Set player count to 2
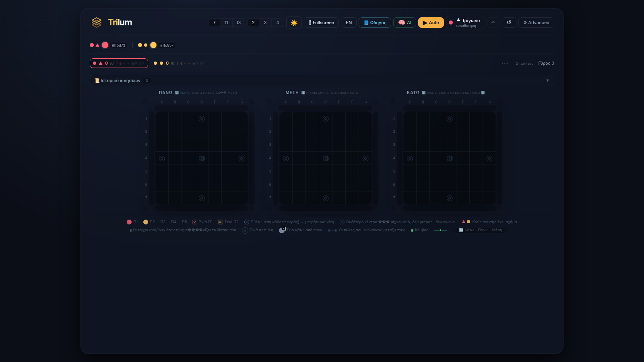The height and width of the screenshot is (362, 644). point(253,23)
